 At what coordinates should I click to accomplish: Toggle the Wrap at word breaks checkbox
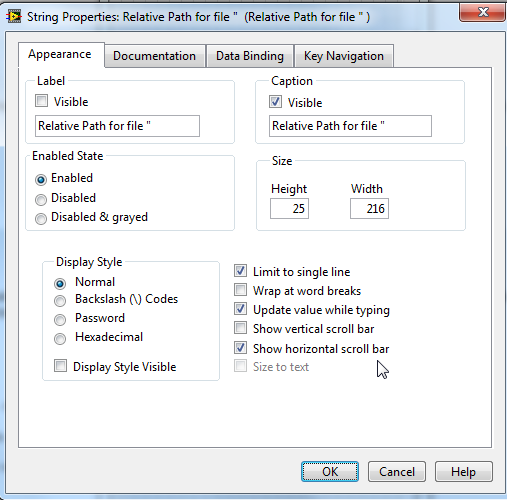coord(240,290)
